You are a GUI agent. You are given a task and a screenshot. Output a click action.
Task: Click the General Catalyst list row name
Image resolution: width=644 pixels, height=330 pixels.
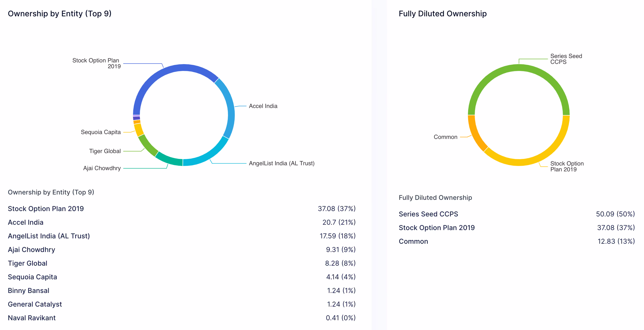point(35,304)
